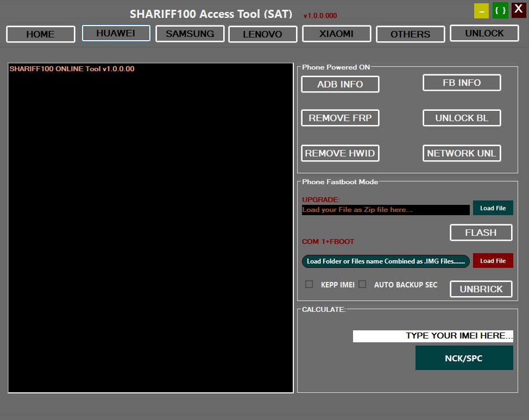Click NETWORK UNL button
This screenshot has width=529, height=420.
click(x=462, y=153)
